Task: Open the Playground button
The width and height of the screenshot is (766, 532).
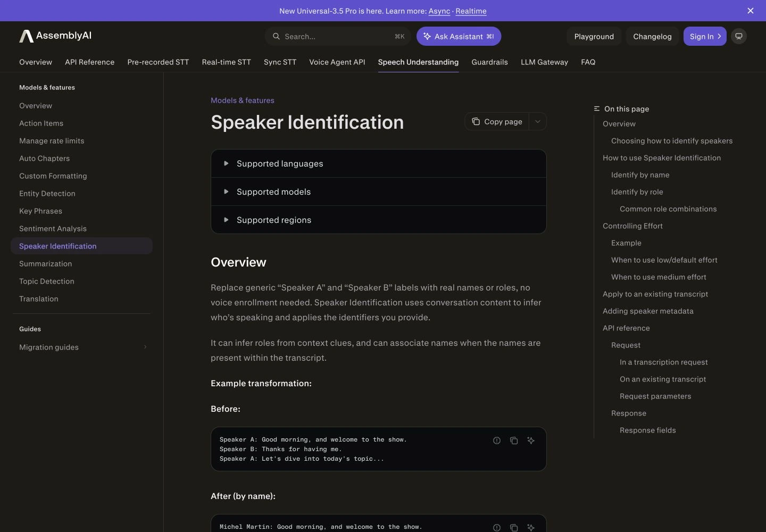Action: 594,36
